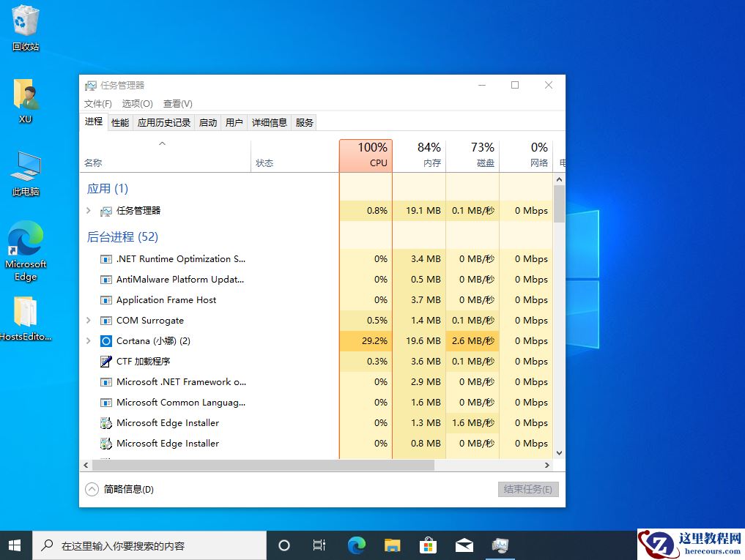Click the Task Manager icon in the title bar

90,85
